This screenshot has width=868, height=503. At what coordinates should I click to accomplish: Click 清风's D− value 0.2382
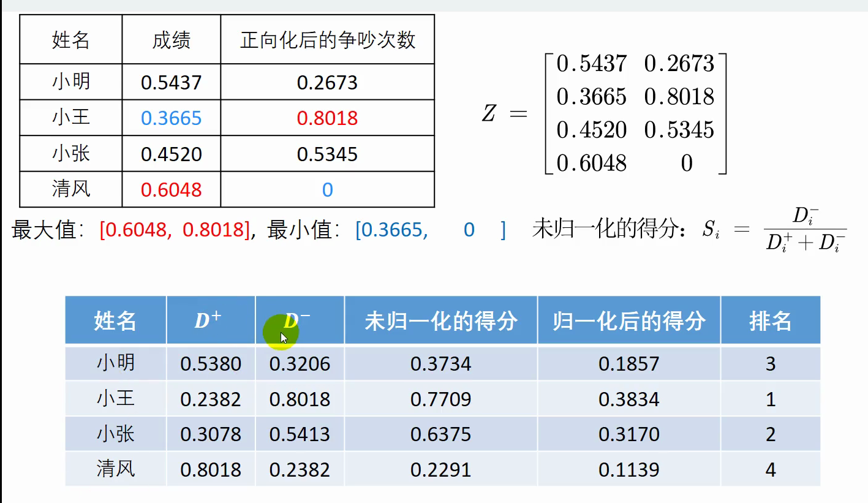pyautogui.click(x=300, y=470)
